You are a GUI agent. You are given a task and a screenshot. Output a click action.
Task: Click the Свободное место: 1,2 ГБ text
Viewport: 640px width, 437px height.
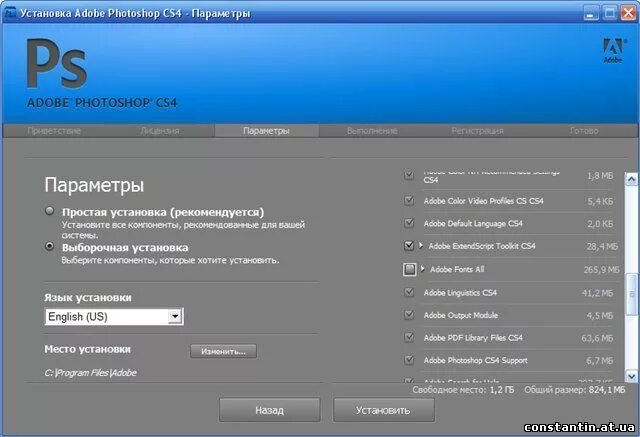463,390
